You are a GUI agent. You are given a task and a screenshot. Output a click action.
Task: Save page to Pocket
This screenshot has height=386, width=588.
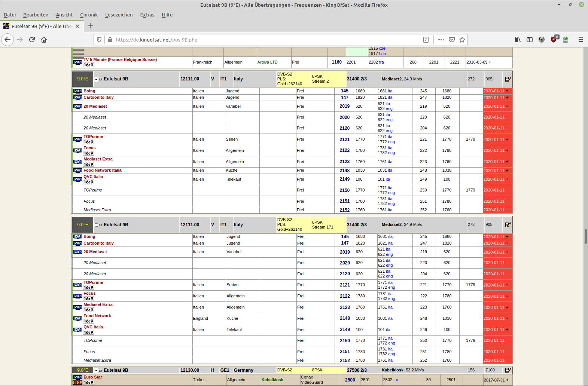point(452,40)
